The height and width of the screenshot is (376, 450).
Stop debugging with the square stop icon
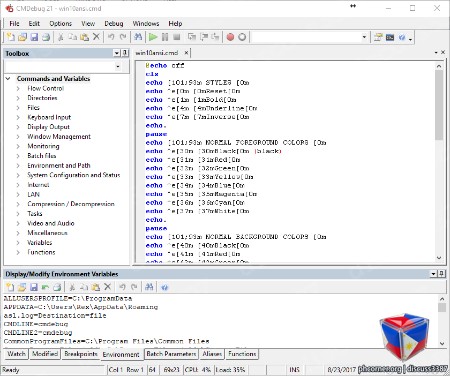pyautogui.click(x=177, y=37)
